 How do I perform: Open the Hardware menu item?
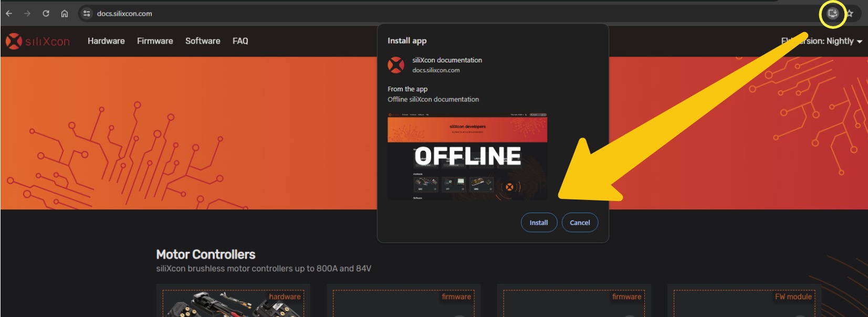tap(106, 41)
